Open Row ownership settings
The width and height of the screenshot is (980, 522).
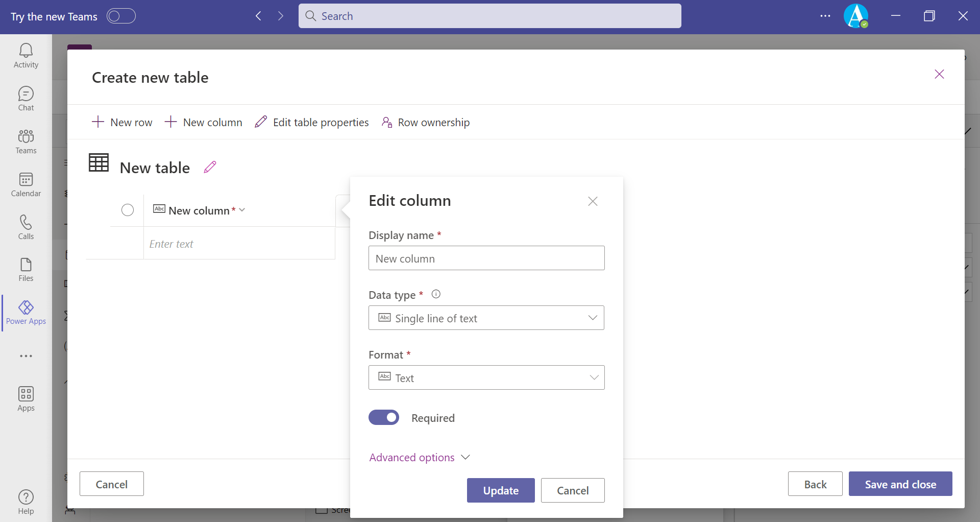coord(426,122)
